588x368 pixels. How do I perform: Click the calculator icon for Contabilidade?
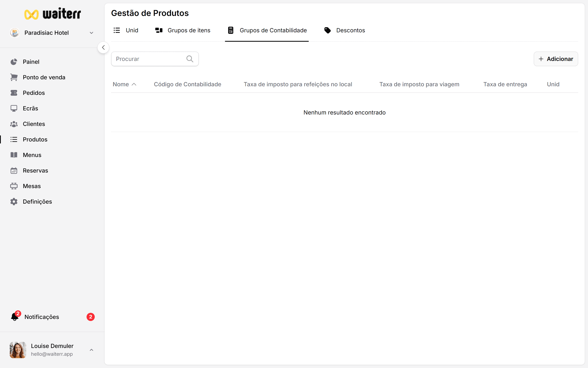(x=231, y=30)
